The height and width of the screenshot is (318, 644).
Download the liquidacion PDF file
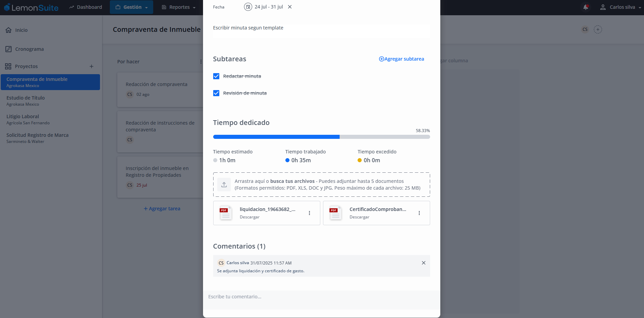tap(249, 217)
